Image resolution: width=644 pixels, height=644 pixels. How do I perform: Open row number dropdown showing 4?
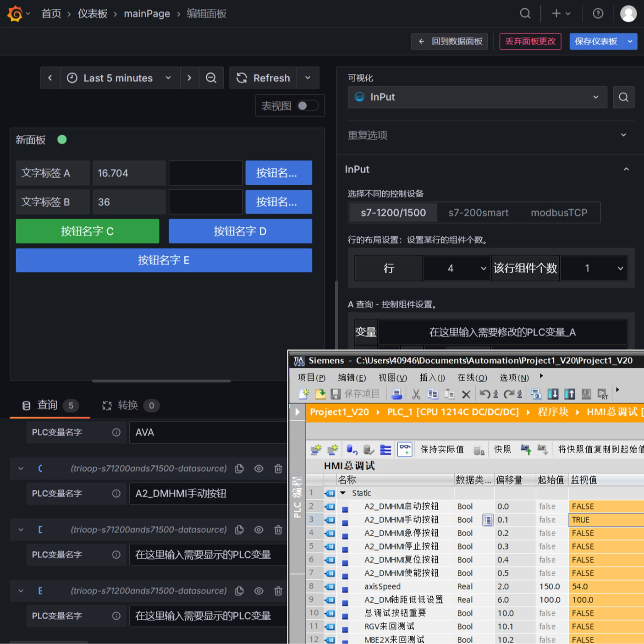tap(457, 268)
